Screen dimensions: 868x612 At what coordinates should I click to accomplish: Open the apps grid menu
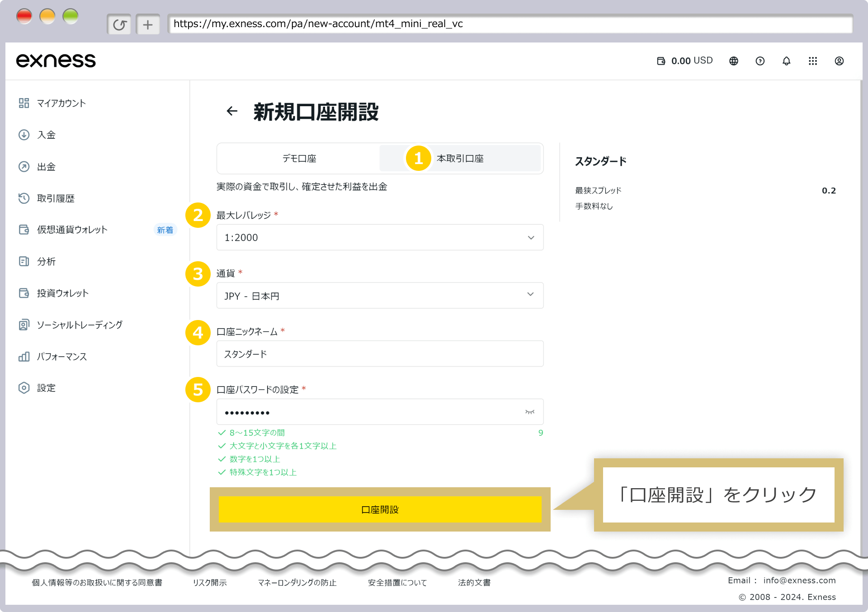813,61
